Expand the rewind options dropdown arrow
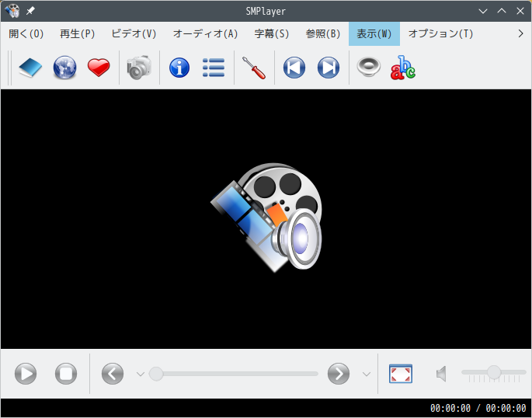532x418 pixels. [141, 374]
